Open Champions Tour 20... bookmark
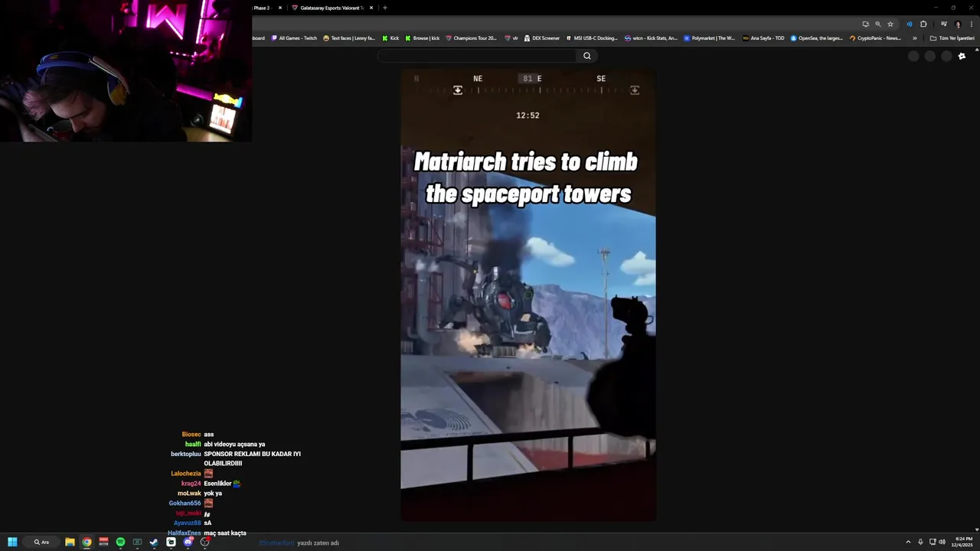Image resolution: width=980 pixels, height=551 pixels. click(x=471, y=38)
